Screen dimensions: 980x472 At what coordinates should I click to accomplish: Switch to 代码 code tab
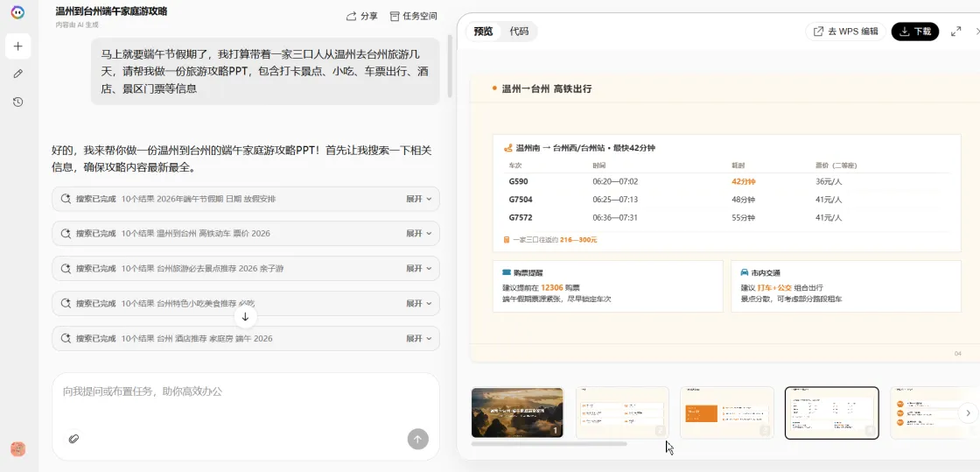click(x=519, y=32)
